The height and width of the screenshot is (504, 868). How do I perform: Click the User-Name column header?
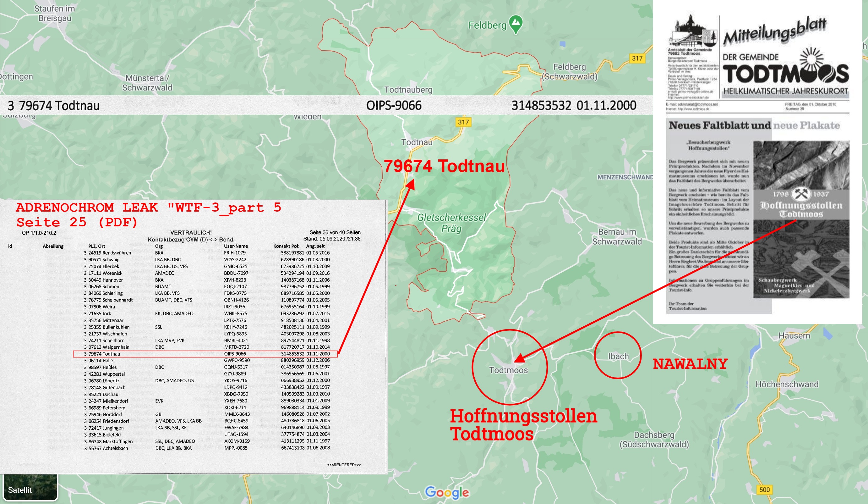[x=236, y=246]
